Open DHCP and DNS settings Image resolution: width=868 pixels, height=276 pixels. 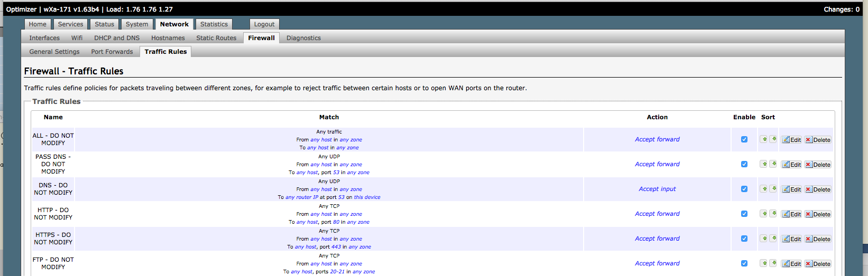[117, 38]
